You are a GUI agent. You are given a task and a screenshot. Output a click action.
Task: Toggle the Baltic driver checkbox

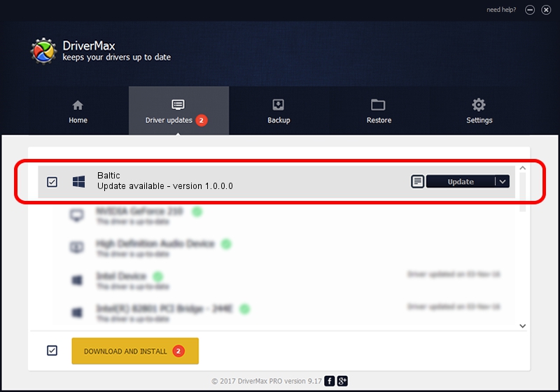[52, 182]
